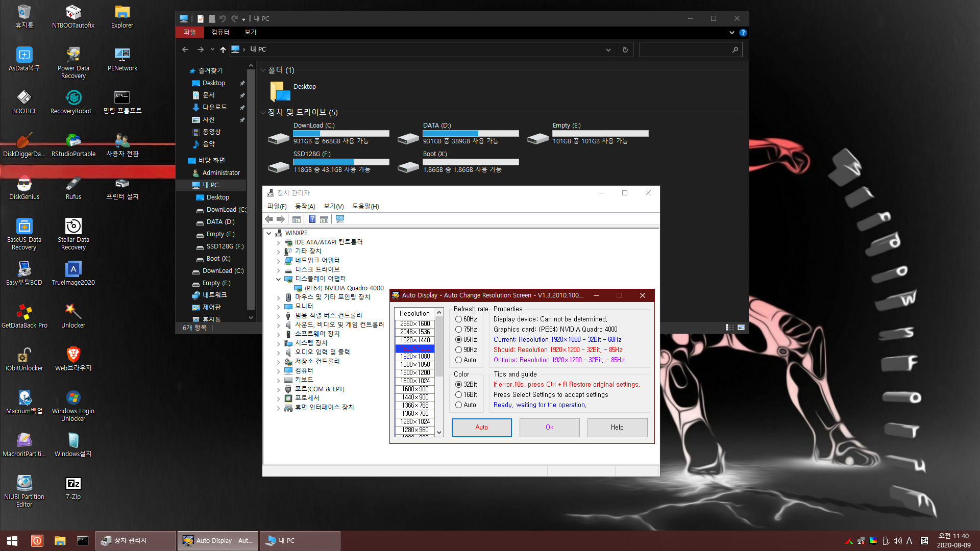The image size is (980, 551).
Task: Launch Unlocker desktop shortcut
Action: pos(73,316)
